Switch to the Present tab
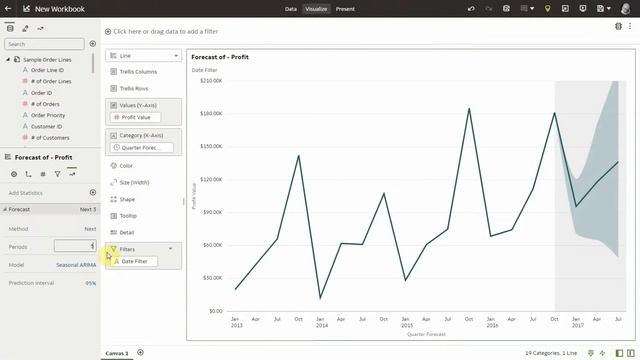 point(345,9)
